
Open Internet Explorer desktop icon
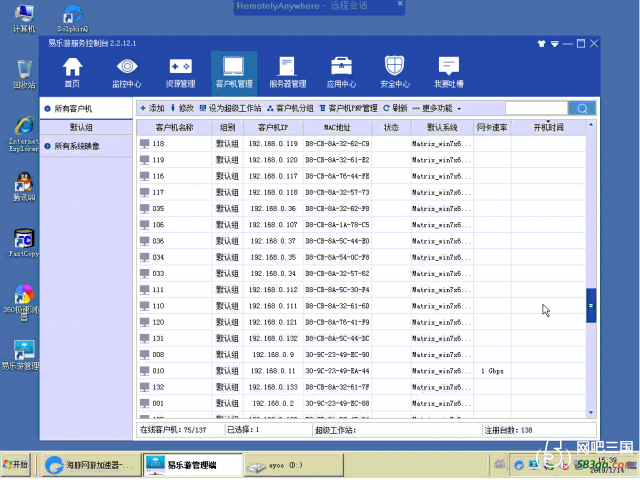(x=24, y=134)
